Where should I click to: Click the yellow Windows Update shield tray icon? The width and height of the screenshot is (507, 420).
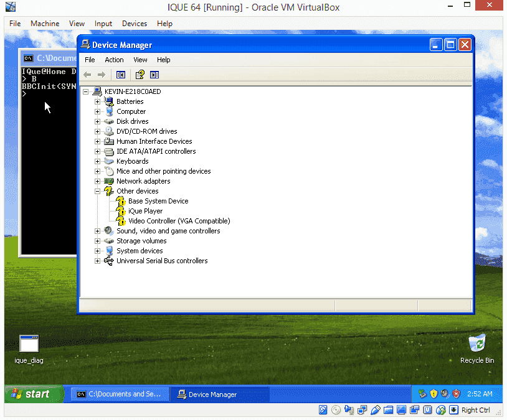pos(434,394)
